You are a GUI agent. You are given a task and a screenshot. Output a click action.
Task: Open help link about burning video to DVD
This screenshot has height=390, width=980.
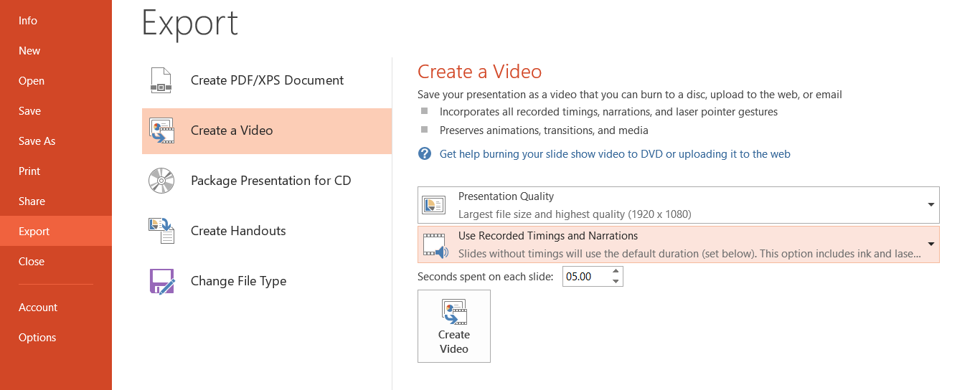(x=615, y=154)
